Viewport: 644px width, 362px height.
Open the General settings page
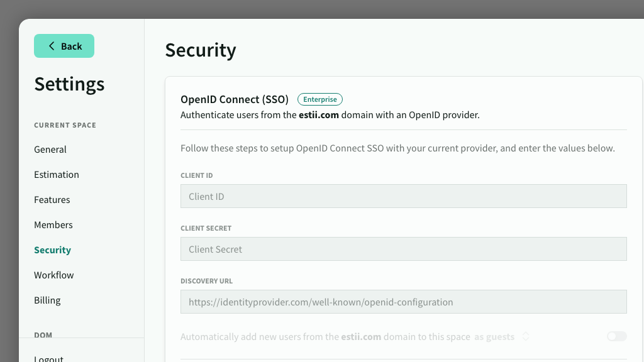pyautogui.click(x=50, y=150)
